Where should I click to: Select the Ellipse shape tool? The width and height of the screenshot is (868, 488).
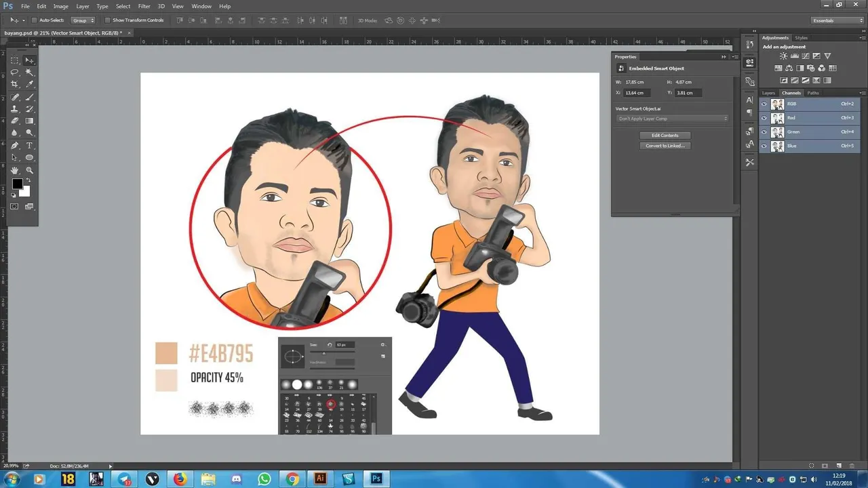click(x=30, y=158)
